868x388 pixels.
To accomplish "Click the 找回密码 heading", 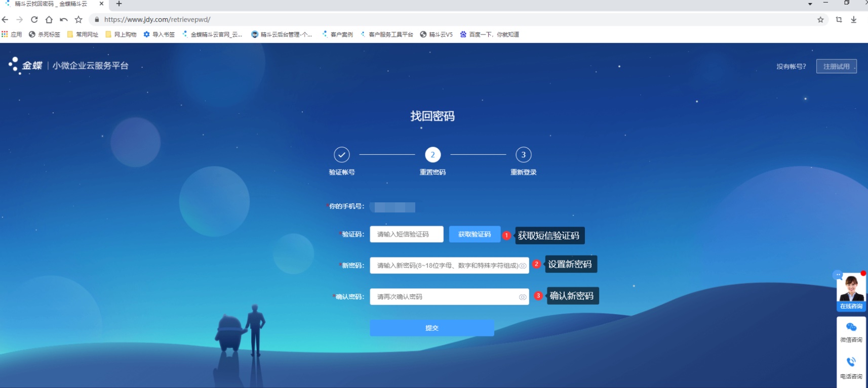I will pos(432,116).
